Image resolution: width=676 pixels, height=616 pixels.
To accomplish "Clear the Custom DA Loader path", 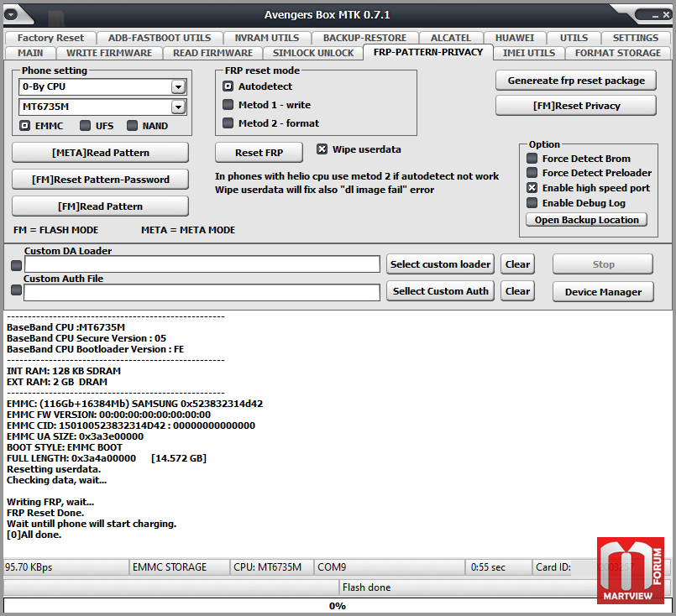I will point(517,264).
